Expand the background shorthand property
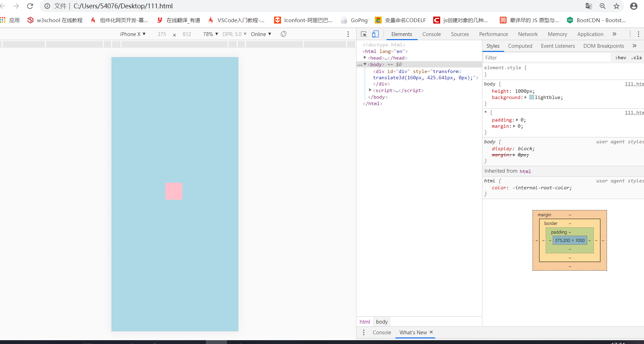The image size is (644, 344). [525, 98]
